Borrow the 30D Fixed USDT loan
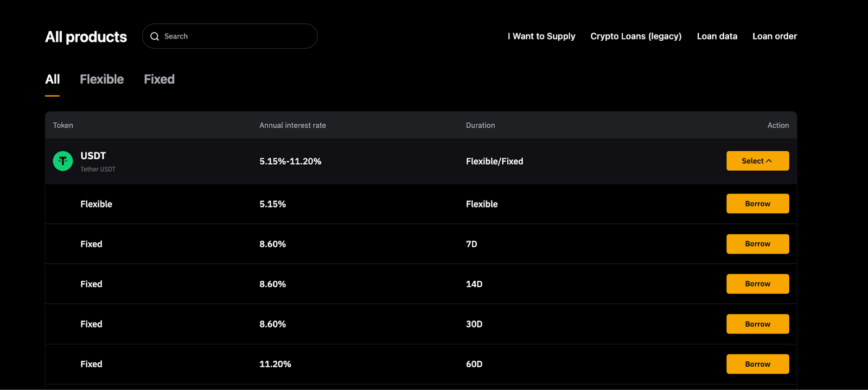The image size is (868, 390). [x=757, y=324]
